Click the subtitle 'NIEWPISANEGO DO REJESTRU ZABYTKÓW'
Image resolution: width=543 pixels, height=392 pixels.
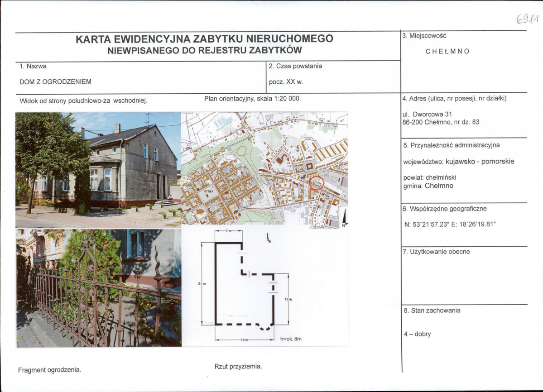205,51
